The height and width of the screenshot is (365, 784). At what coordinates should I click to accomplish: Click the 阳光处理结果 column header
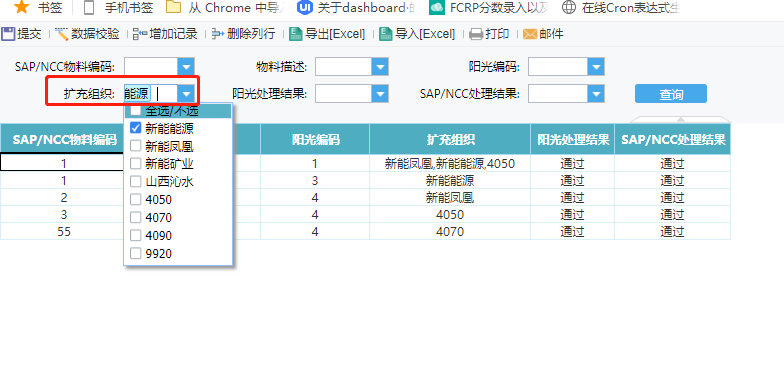pos(572,140)
